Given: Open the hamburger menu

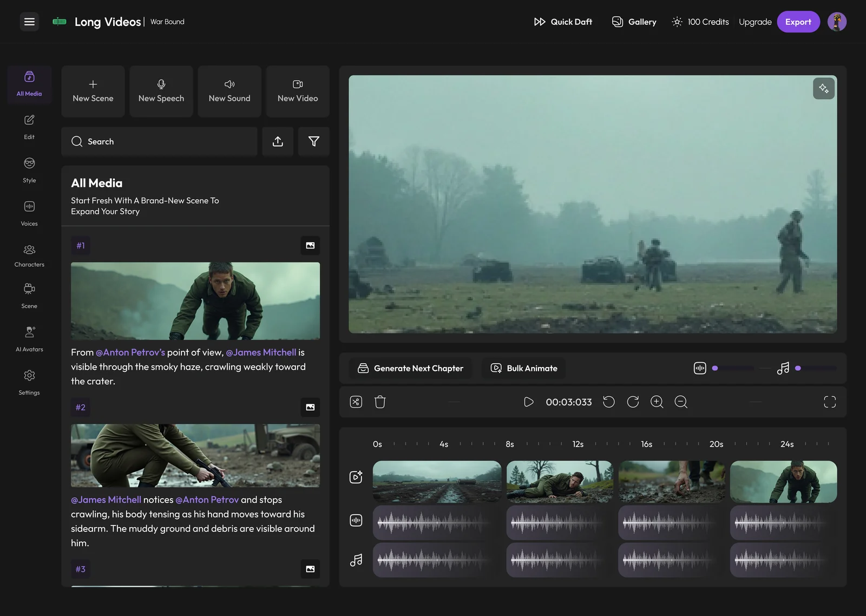Looking at the screenshot, I should point(29,22).
